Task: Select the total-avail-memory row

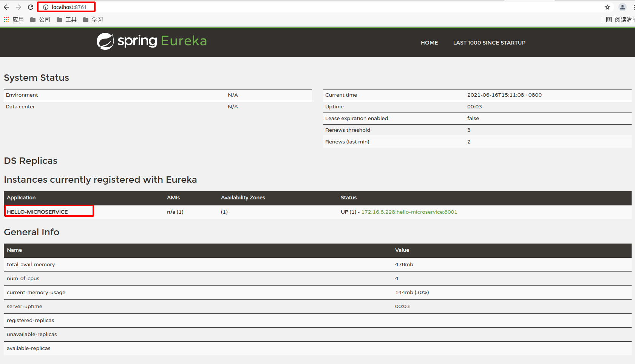Action: coord(318,265)
